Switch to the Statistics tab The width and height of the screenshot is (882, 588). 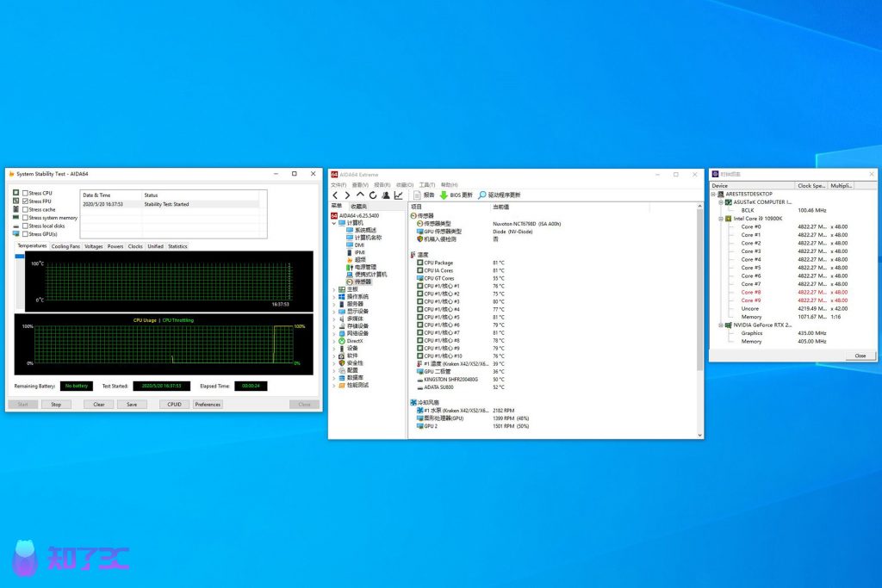[177, 246]
